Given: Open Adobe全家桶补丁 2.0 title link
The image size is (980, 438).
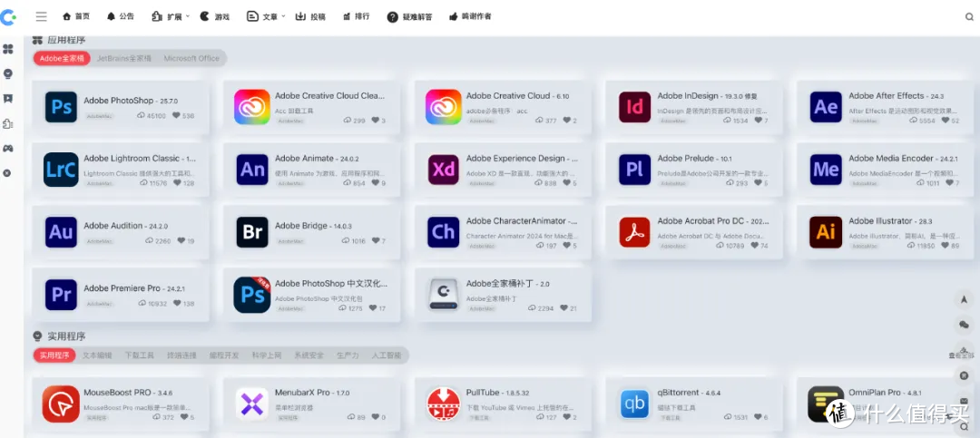Looking at the screenshot, I should [x=507, y=284].
